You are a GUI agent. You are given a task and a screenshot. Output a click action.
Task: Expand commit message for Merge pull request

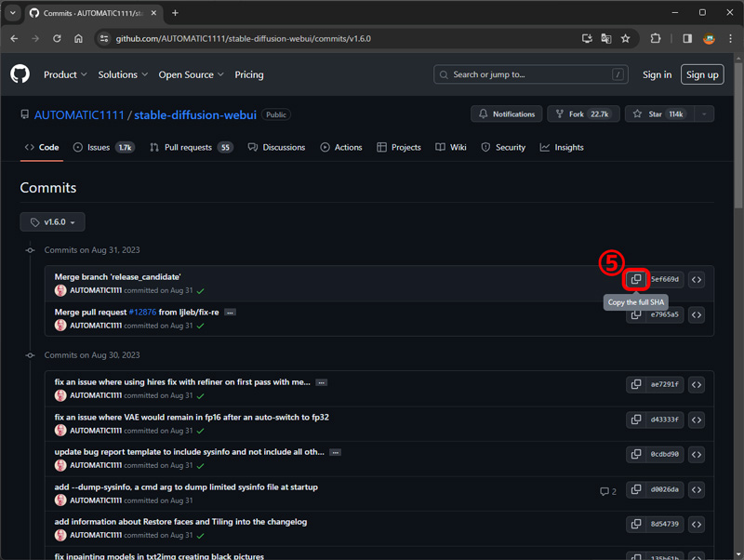(x=230, y=313)
